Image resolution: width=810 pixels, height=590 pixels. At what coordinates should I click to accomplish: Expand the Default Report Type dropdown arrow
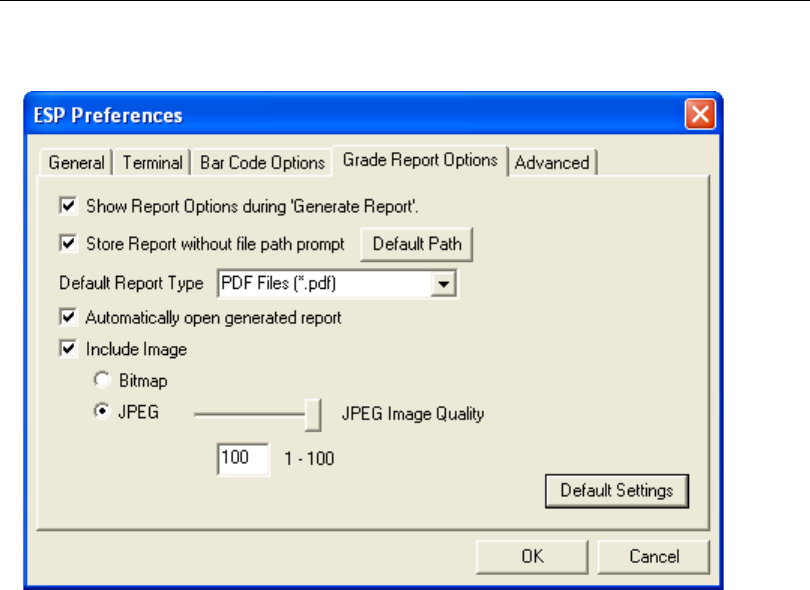444,284
